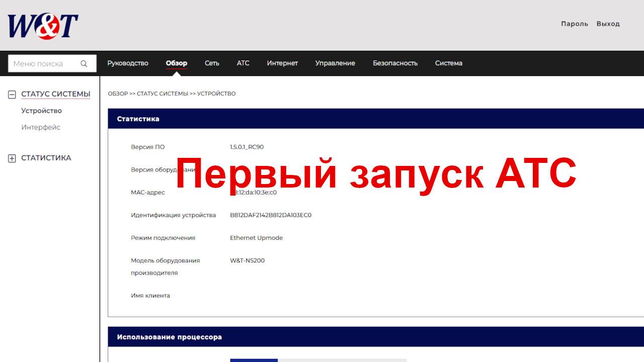
Task: Select the Обзор menu tab
Action: 177,63
